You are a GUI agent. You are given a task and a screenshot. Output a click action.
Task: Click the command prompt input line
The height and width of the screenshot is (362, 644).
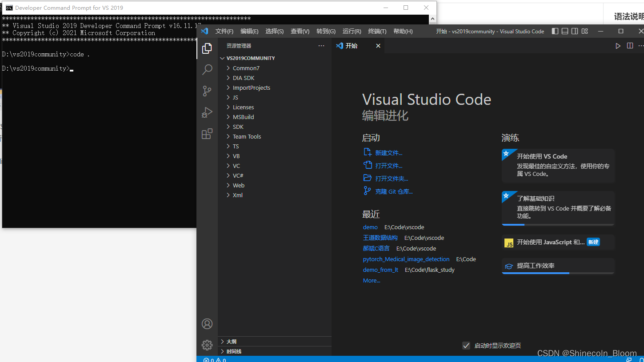(38, 68)
